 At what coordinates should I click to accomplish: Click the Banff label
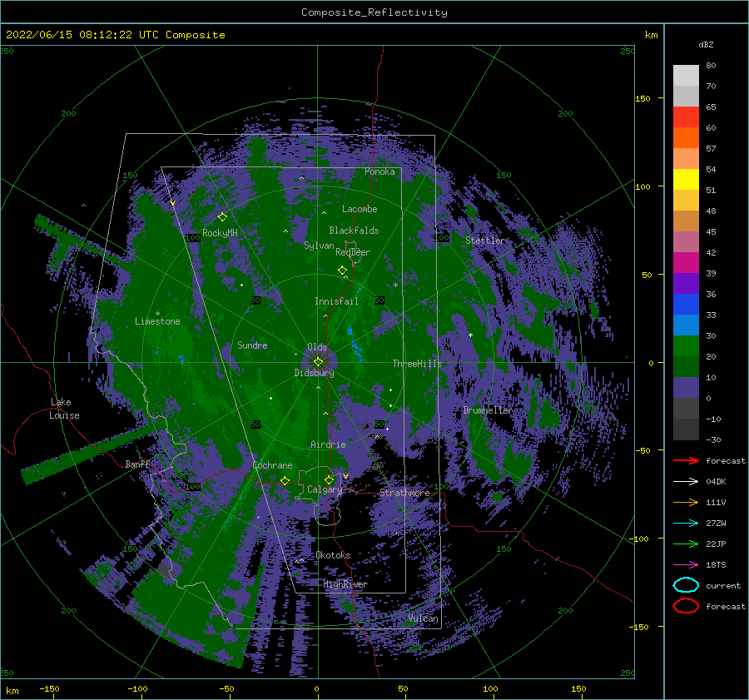[137, 464]
